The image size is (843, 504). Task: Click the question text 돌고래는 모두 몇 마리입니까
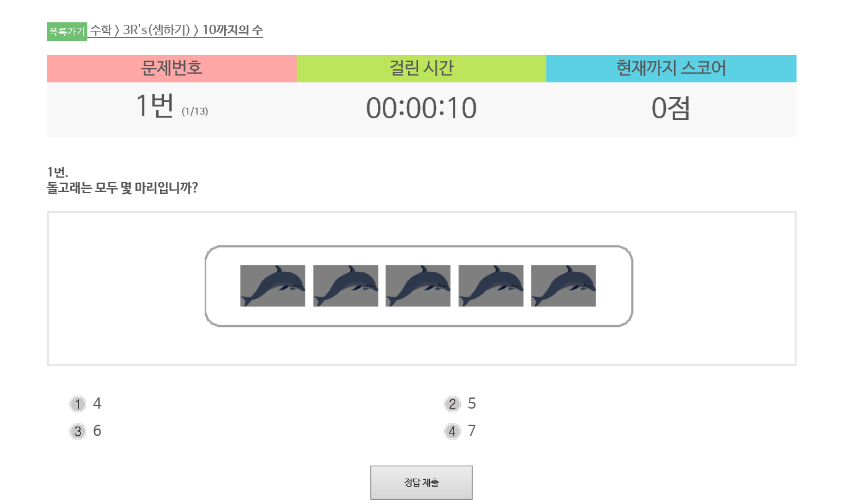tap(123, 188)
